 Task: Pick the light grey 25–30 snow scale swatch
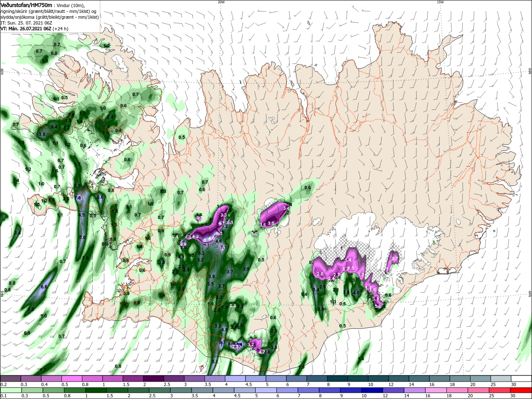click(501, 379)
